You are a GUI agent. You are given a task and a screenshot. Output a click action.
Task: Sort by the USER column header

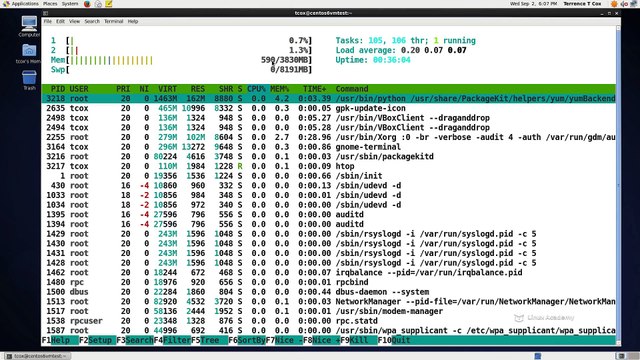[79, 89]
